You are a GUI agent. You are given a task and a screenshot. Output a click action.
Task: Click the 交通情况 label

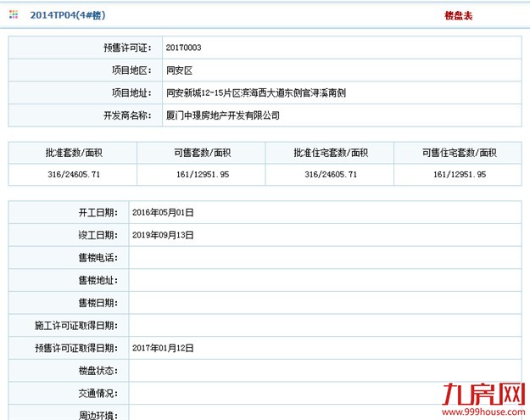coord(98,394)
